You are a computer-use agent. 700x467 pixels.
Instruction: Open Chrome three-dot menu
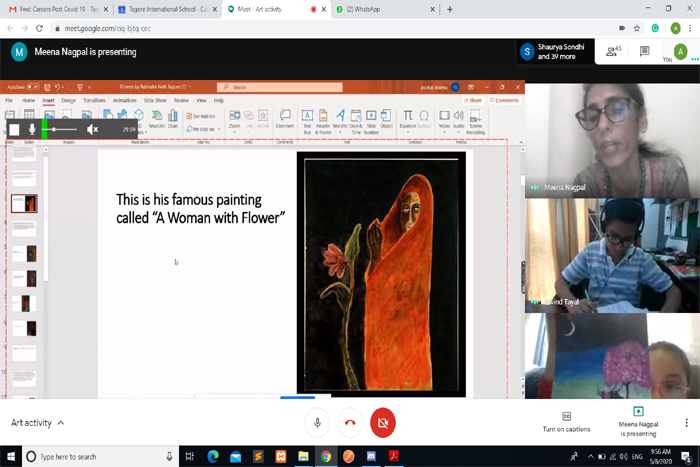[690, 28]
